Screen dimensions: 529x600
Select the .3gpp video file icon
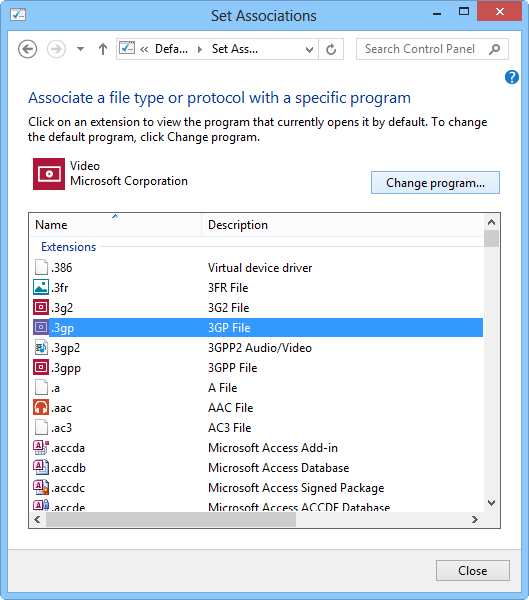(x=41, y=367)
